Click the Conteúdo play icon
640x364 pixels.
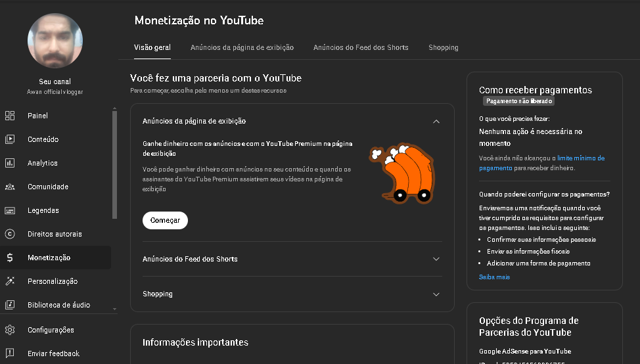[x=10, y=139]
